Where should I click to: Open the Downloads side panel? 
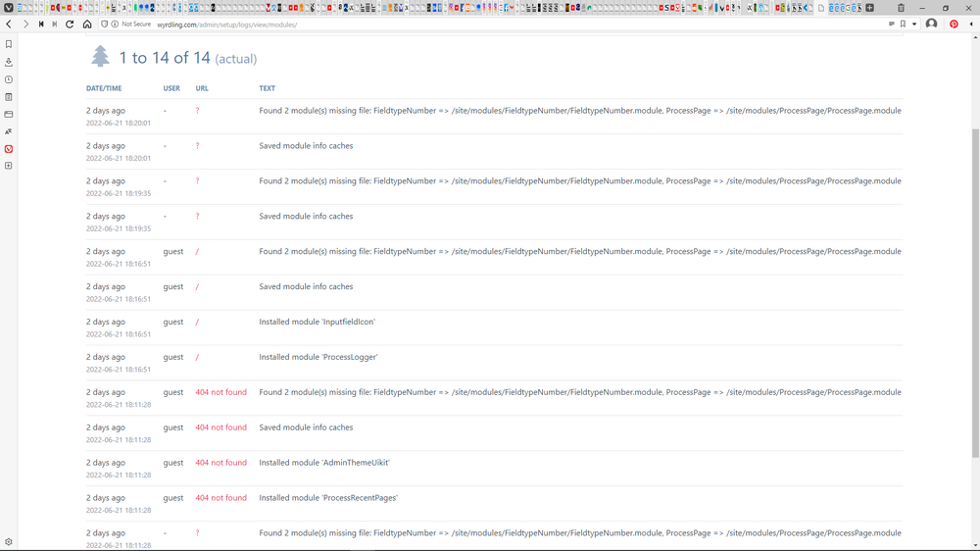pyautogui.click(x=9, y=62)
